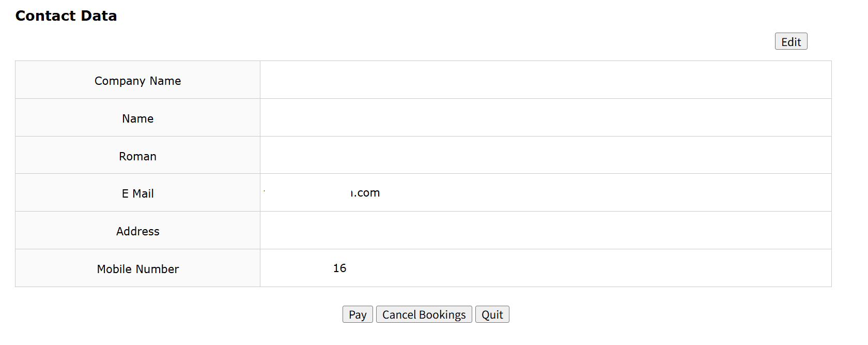868x345 pixels.
Task: Click the empty Company Name value cell
Action: pyautogui.click(x=545, y=80)
